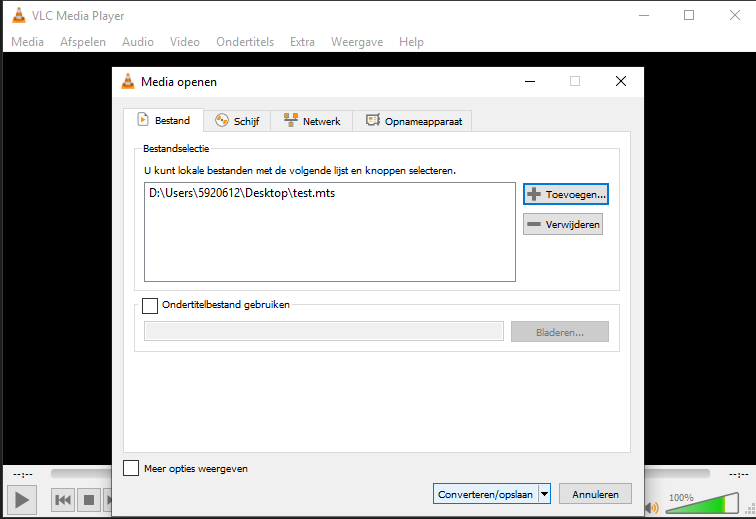Switch to the Schijf tab

click(237, 121)
